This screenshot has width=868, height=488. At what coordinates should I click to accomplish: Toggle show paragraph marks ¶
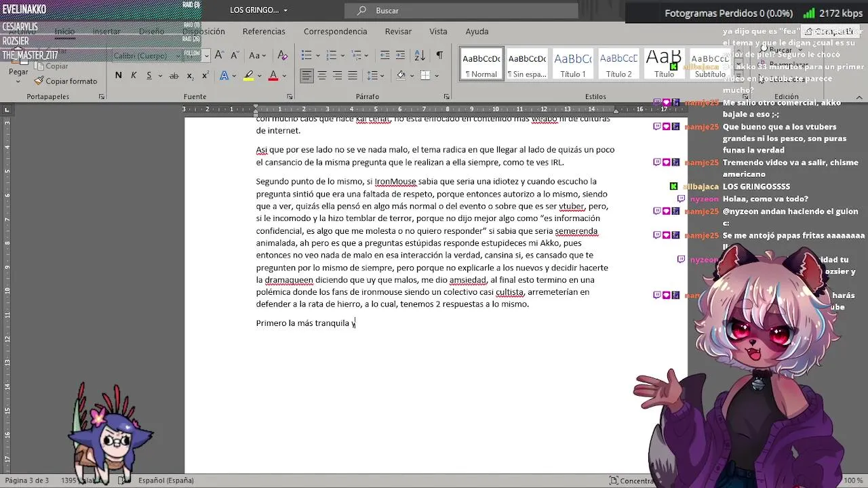[439, 55]
